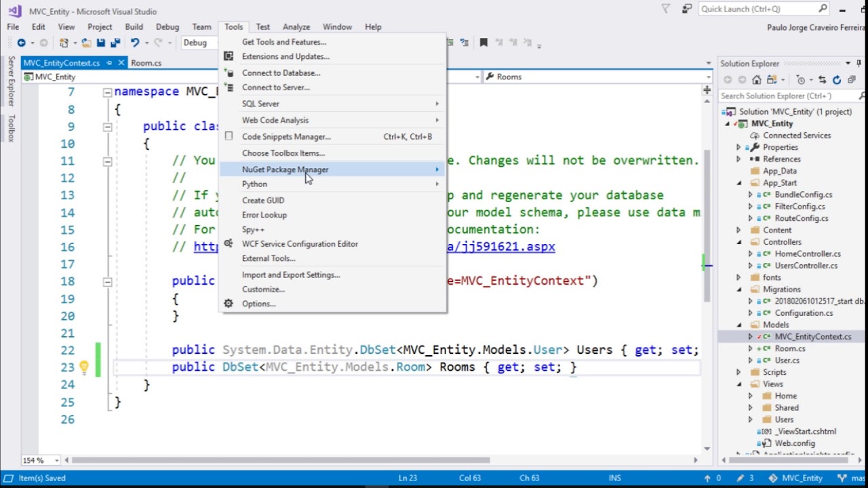868x488 pixels.
Task: Click the Home icon in Solution Explorer
Action: point(757,80)
